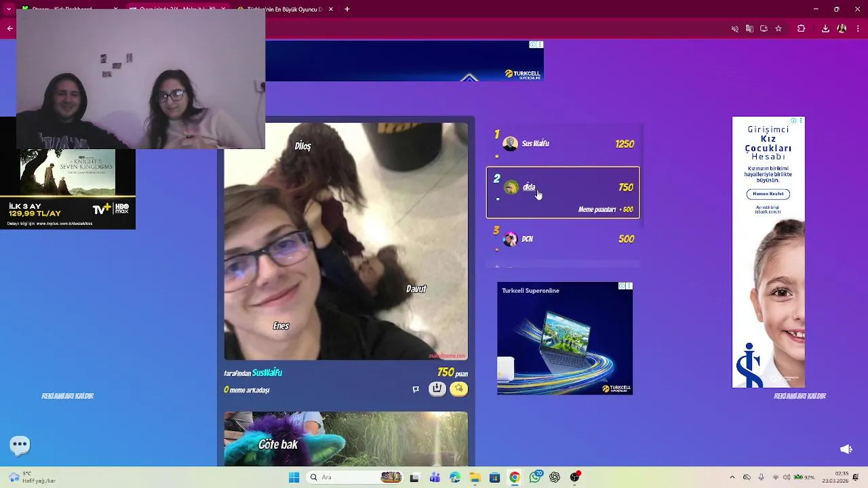Save the meme with the download icon
Screen dimensions: 868x488
click(x=437, y=388)
